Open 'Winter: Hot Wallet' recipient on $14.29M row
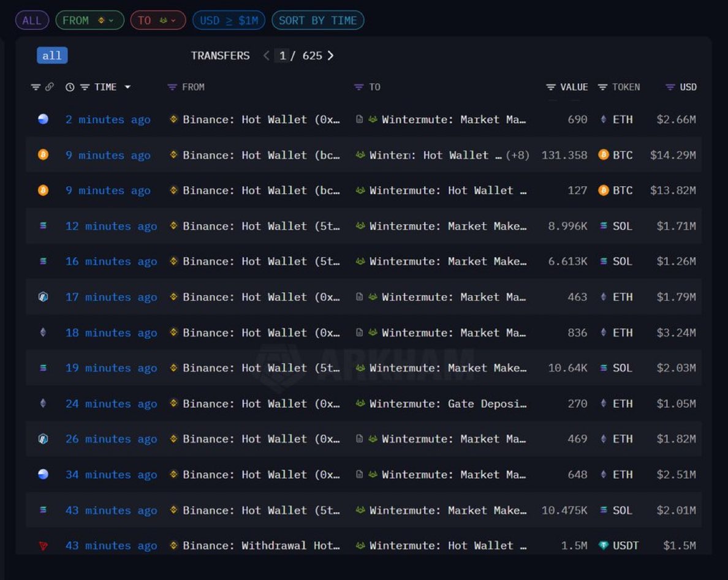The width and height of the screenshot is (728, 580). click(x=436, y=156)
